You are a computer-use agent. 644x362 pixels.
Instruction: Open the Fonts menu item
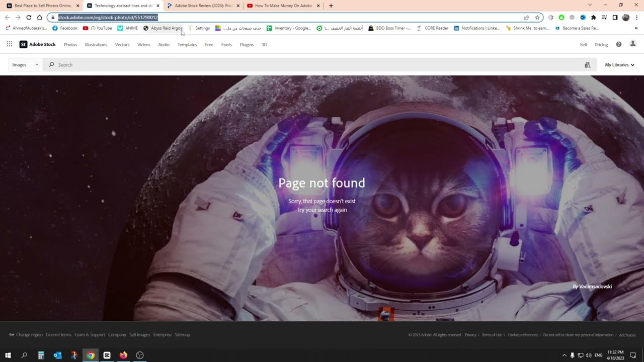[x=227, y=45]
